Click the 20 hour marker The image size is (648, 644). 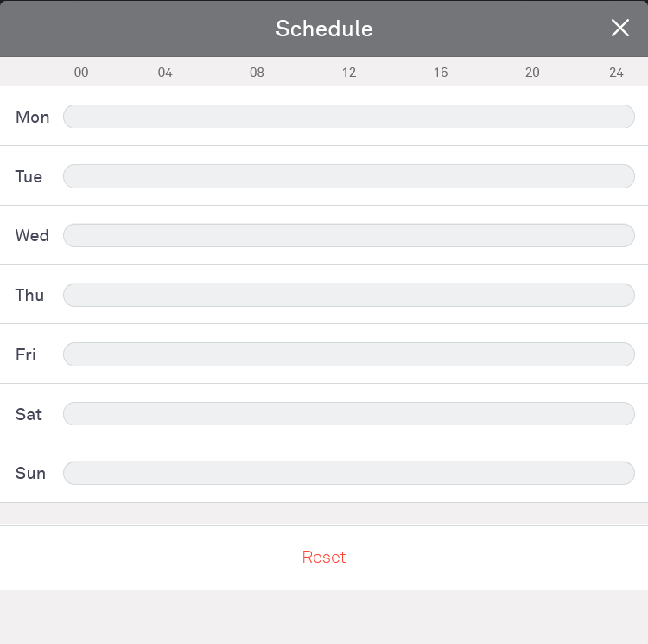(x=532, y=73)
